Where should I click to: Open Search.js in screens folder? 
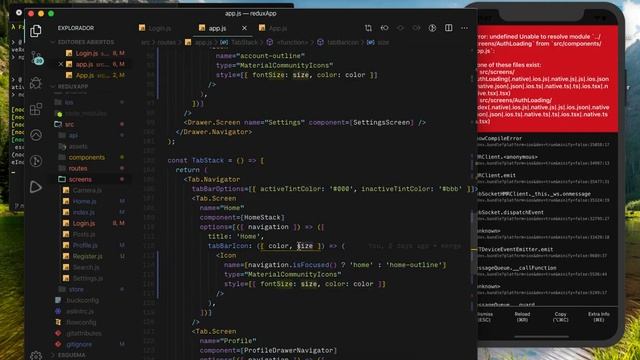point(86,267)
